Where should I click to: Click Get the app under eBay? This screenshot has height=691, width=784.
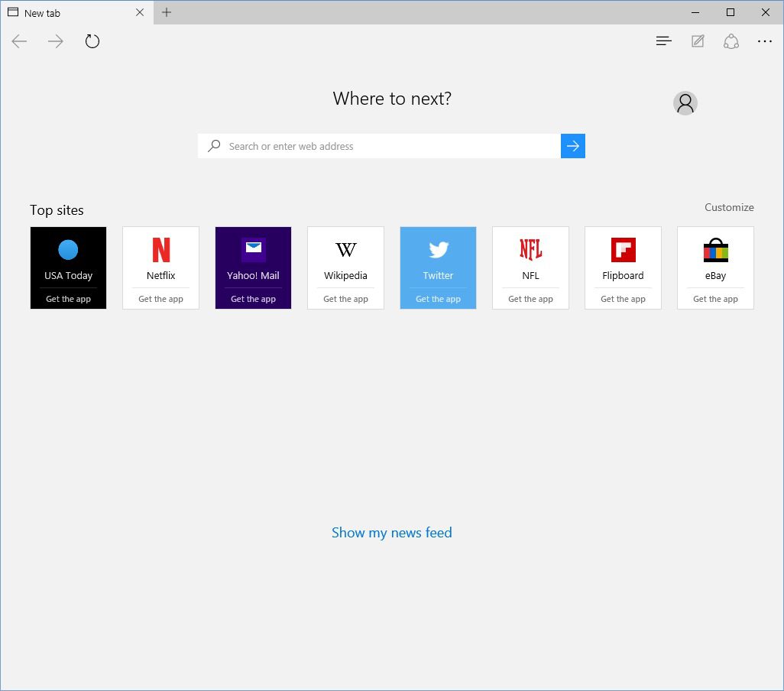[x=715, y=299]
